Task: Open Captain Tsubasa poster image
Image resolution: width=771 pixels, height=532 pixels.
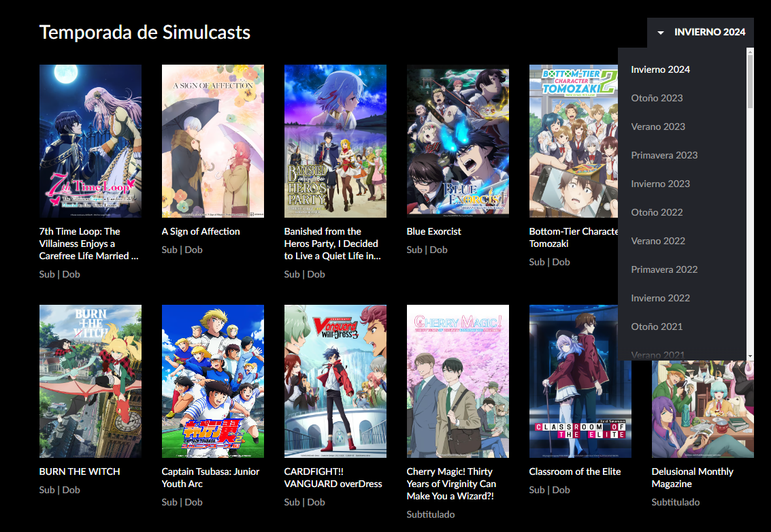Action: [x=213, y=381]
